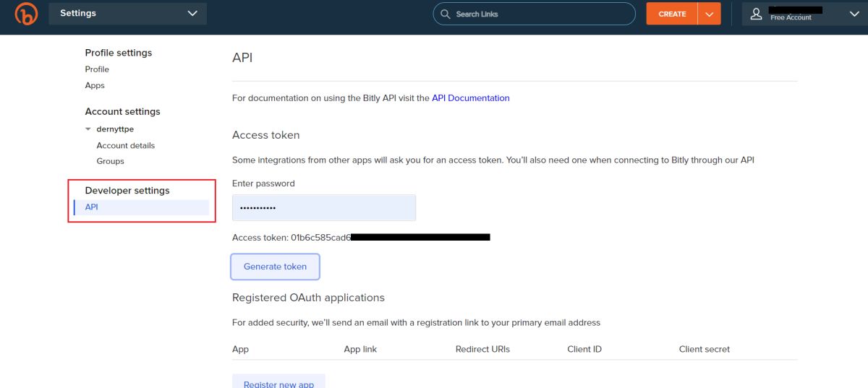
Task: Open the Settings dropdown in header
Action: pos(128,14)
